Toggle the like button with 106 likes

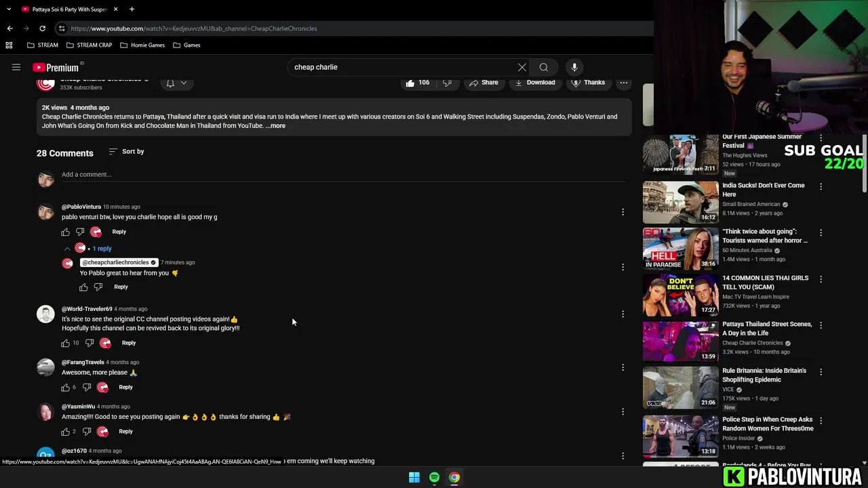click(x=418, y=83)
